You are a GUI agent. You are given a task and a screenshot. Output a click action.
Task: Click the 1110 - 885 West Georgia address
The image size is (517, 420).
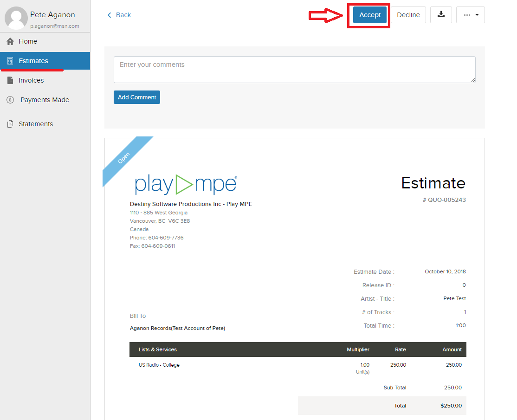pos(159,213)
